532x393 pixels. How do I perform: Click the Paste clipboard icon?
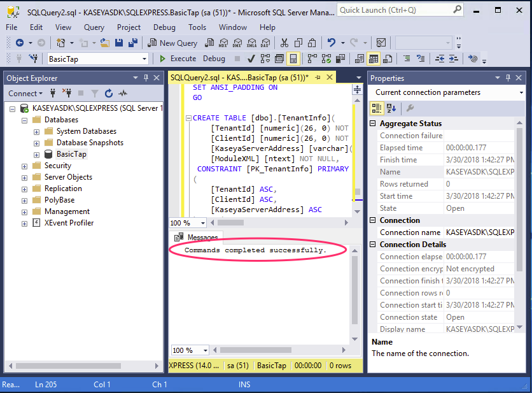(x=312, y=43)
